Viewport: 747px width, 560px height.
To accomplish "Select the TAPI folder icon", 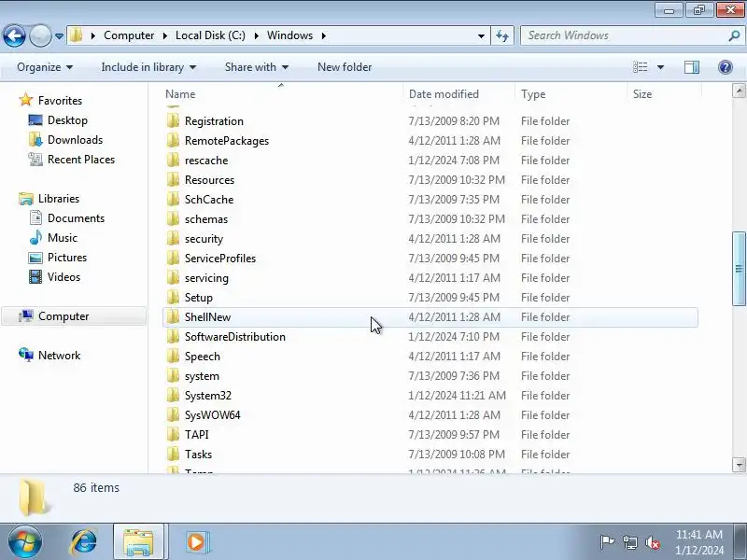I will (174, 434).
